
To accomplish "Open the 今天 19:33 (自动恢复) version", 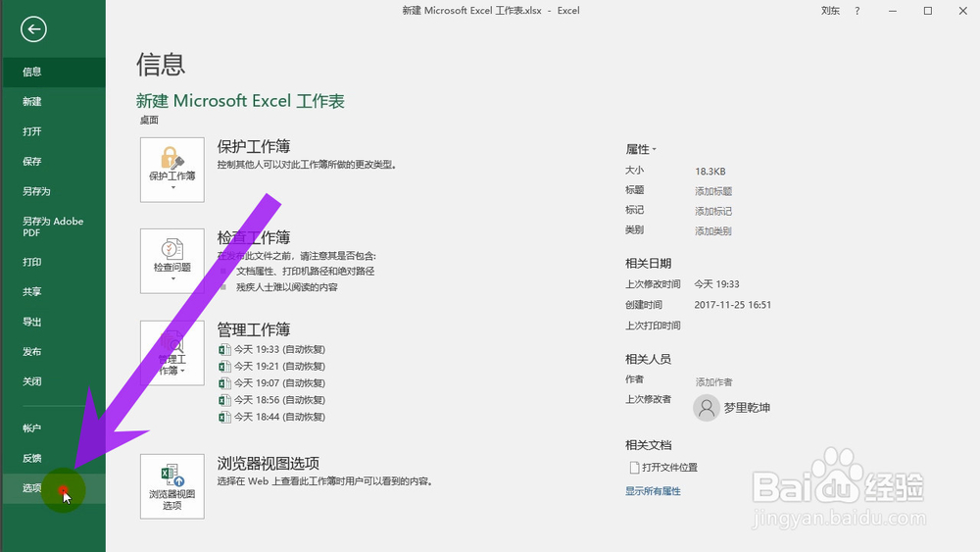I will click(x=279, y=349).
